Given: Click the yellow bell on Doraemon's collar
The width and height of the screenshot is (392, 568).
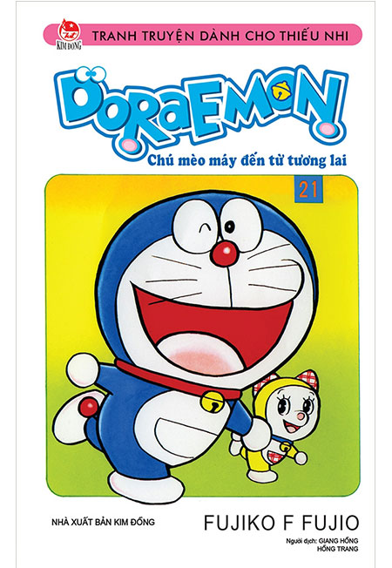Looking at the screenshot, I should (213, 402).
